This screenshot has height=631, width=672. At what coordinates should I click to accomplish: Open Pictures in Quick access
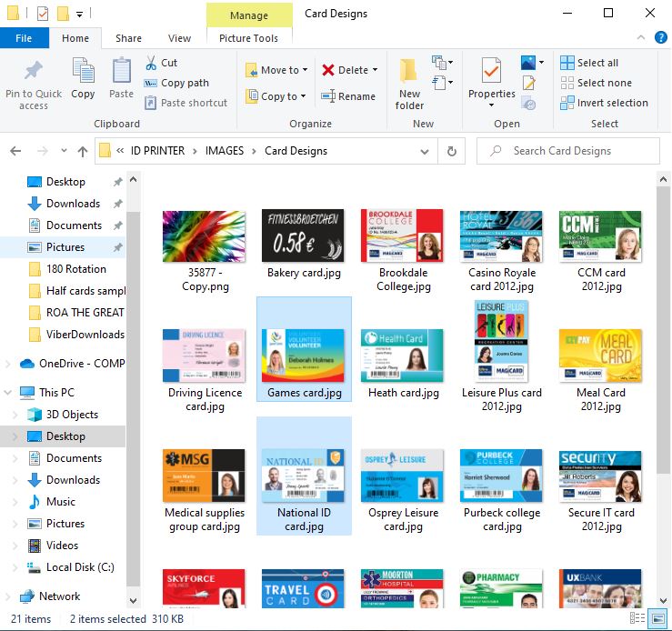(65, 247)
